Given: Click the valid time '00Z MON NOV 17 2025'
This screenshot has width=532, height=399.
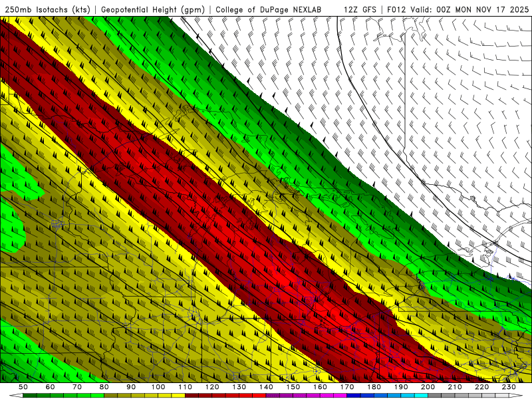Looking at the screenshot, I should pyautogui.click(x=483, y=9).
